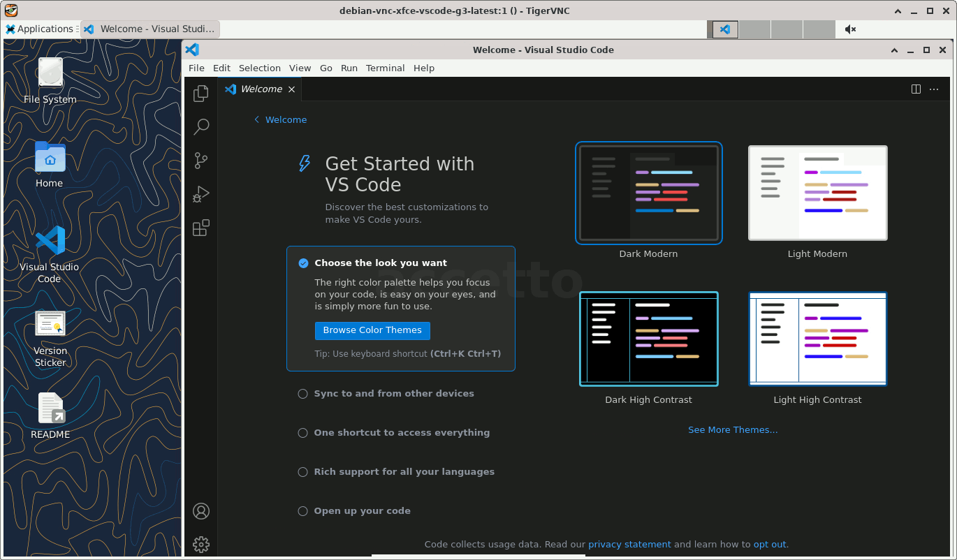
Task: Click the TigerVNC window icon
Action: click(10, 10)
